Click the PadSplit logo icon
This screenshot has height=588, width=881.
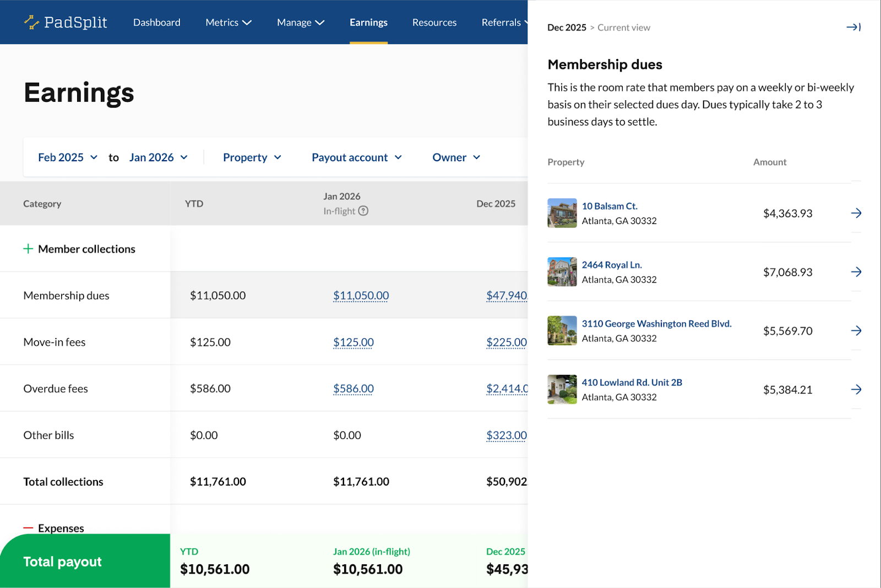tap(31, 22)
